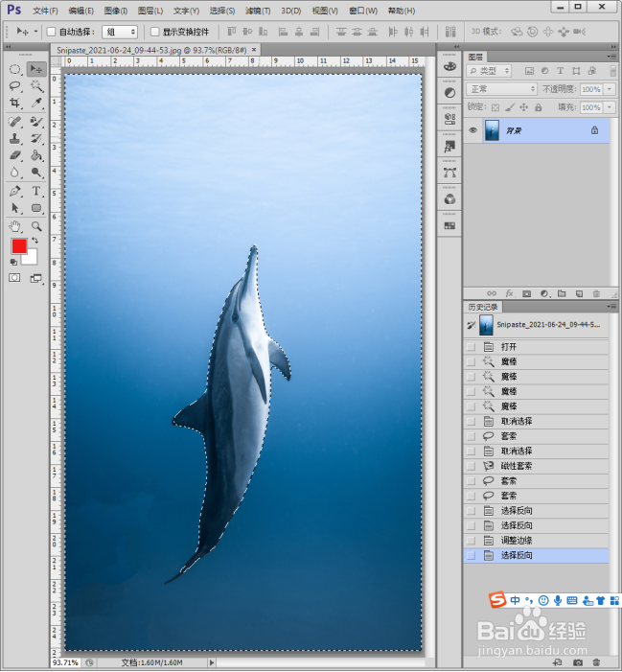Open the 图像(I) menu
This screenshot has height=672, width=622.
[115, 11]
